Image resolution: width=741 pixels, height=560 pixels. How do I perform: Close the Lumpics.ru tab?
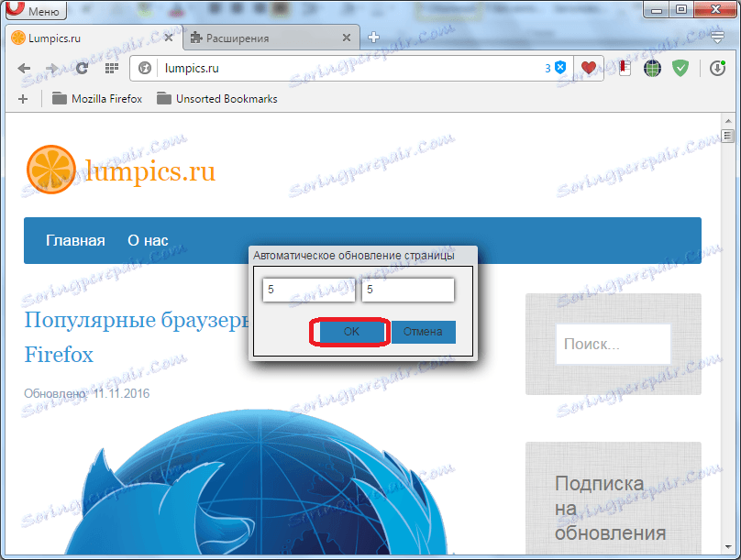(168, 38)
